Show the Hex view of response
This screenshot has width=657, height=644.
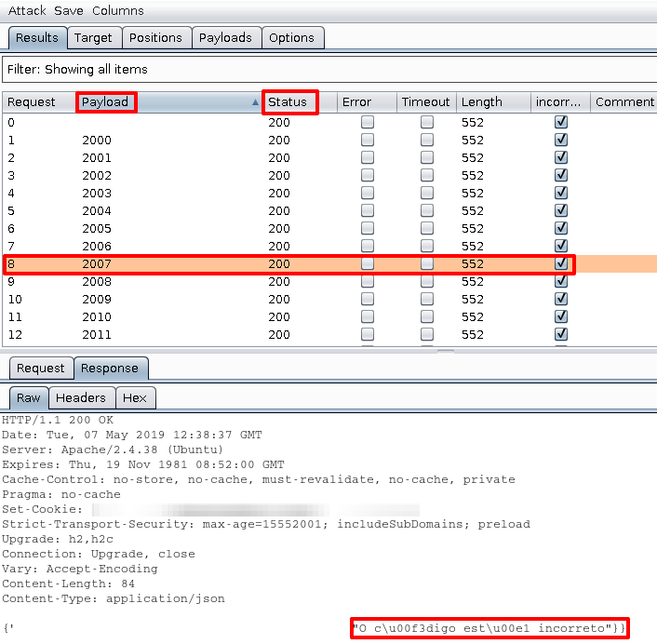tap(135, 398)
